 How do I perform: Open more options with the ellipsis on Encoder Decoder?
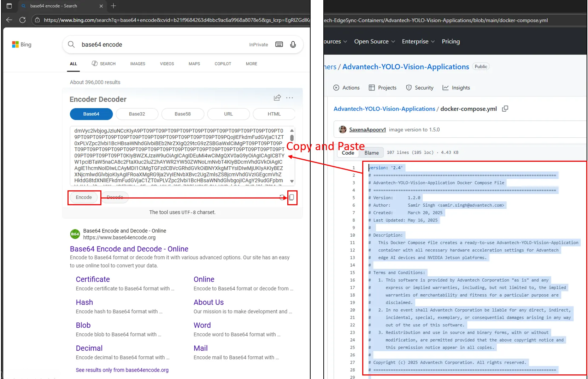(x=289, y=98)
